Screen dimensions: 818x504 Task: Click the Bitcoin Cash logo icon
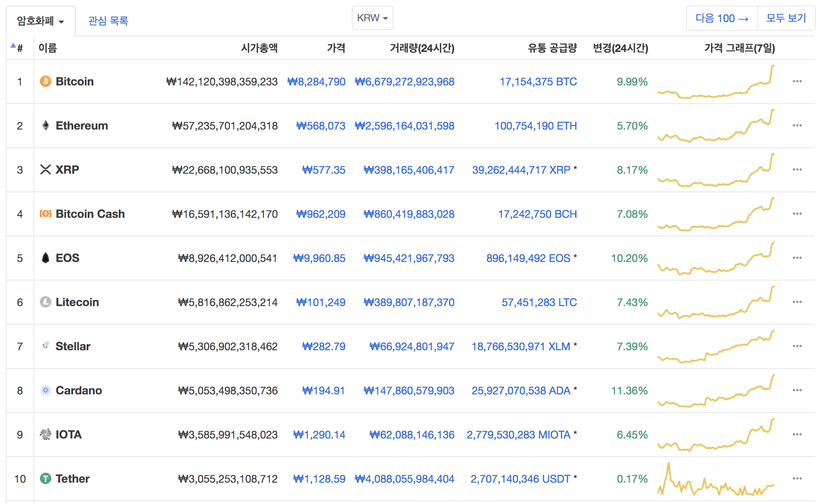45,214
